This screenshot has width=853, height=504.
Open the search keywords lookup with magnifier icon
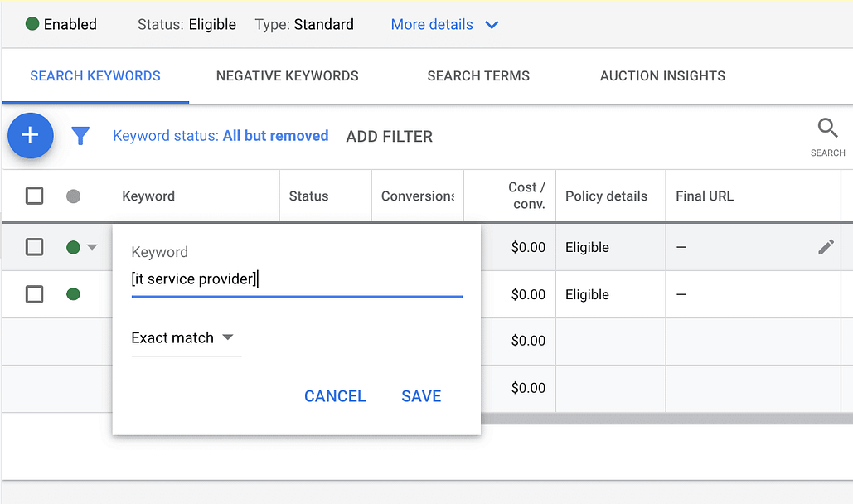[x=827, y=129]
